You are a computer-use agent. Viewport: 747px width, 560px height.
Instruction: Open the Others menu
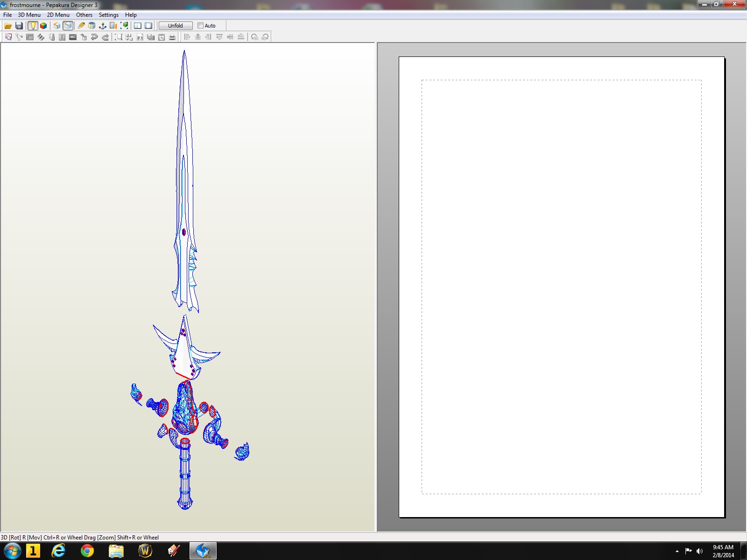coord(84,15)
